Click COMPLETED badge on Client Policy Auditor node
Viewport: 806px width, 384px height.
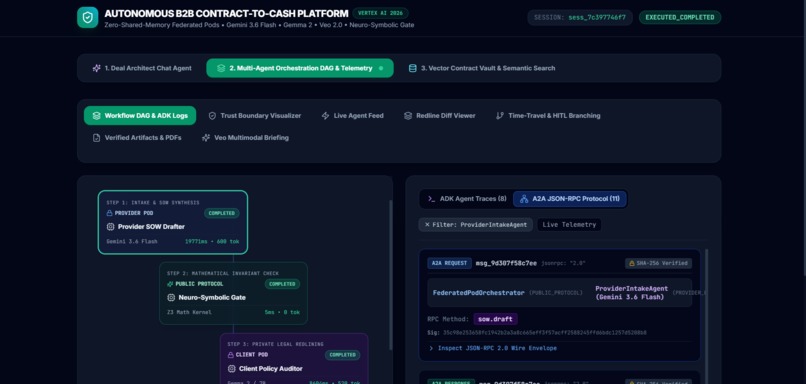coord(342,355)
